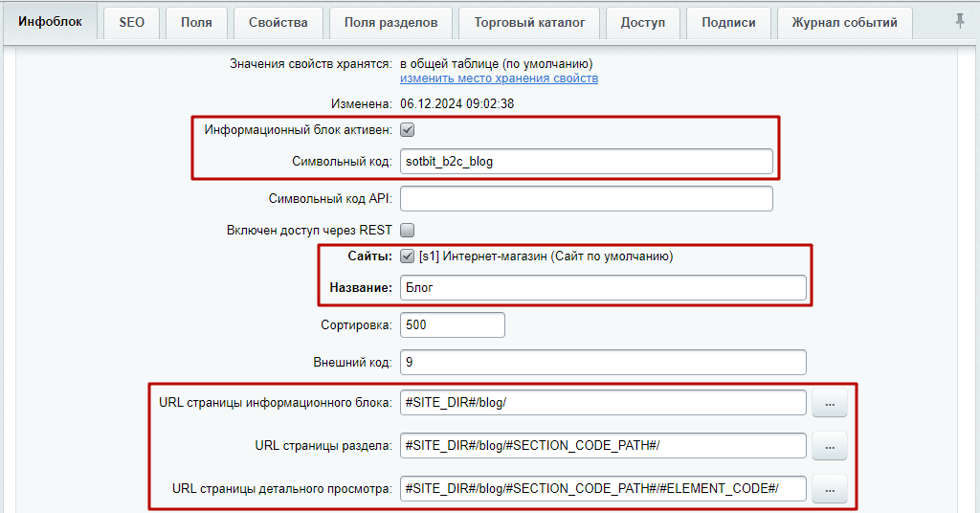Switch to the Инфоблок tab
Image resolution: width=980 pixels, height=513 pixels.
50,21
